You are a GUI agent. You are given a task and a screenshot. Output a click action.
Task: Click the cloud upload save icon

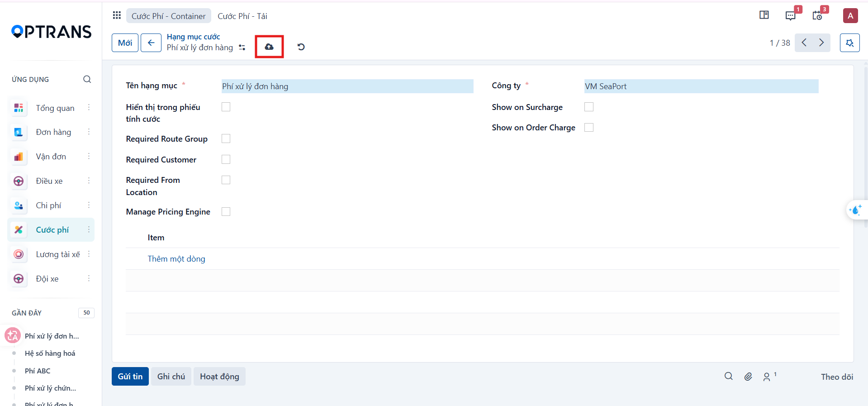pos(269,47)
